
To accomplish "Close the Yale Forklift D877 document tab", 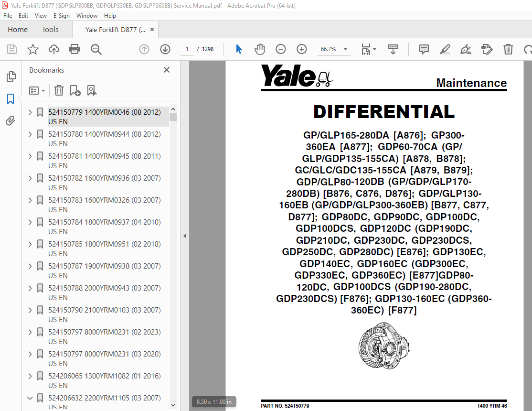I will point(152,30).
